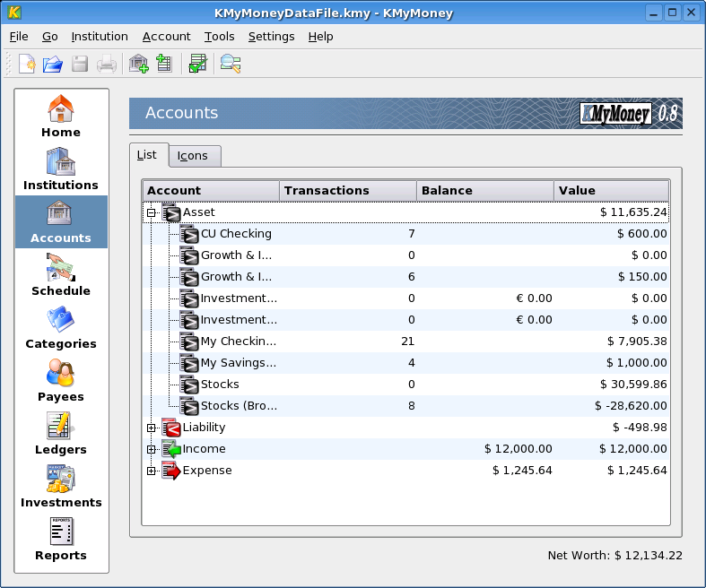Screen dimensions: 706x588
Task: Select the My Checkin... account row
Action: (406, 342)
